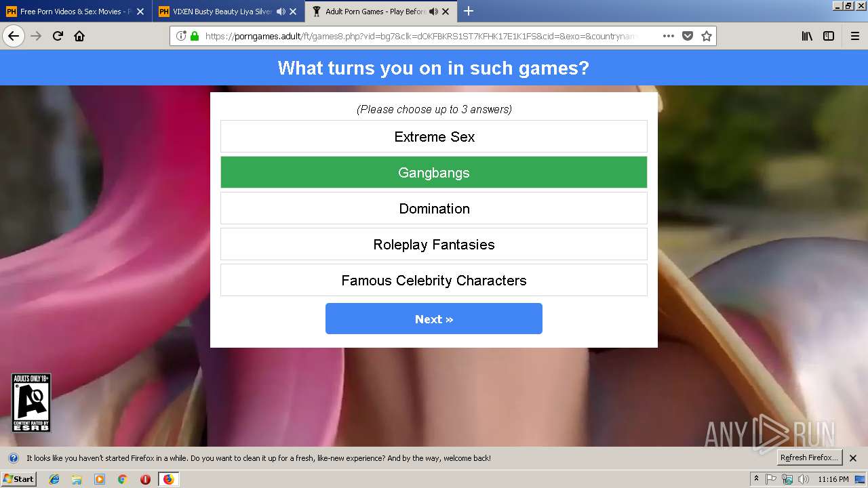Switch to the Free Porn Videos tab
This screenshot has width=868, height=488.
point(75,12)
